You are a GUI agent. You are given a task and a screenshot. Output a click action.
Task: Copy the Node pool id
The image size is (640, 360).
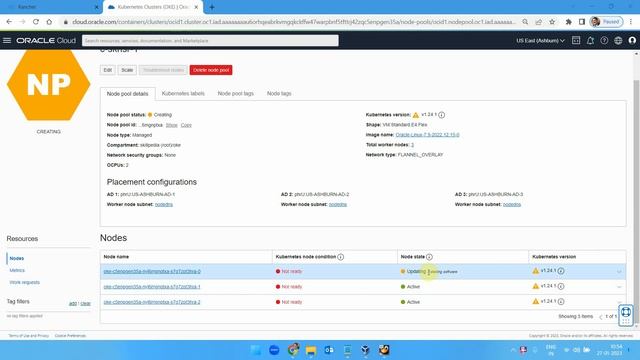pyautogui.click(x=186, y=125)
